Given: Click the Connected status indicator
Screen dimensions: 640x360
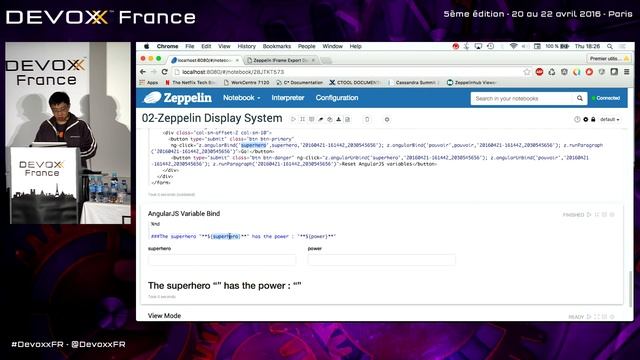Looking at the screenshot, I should [606, 98].
